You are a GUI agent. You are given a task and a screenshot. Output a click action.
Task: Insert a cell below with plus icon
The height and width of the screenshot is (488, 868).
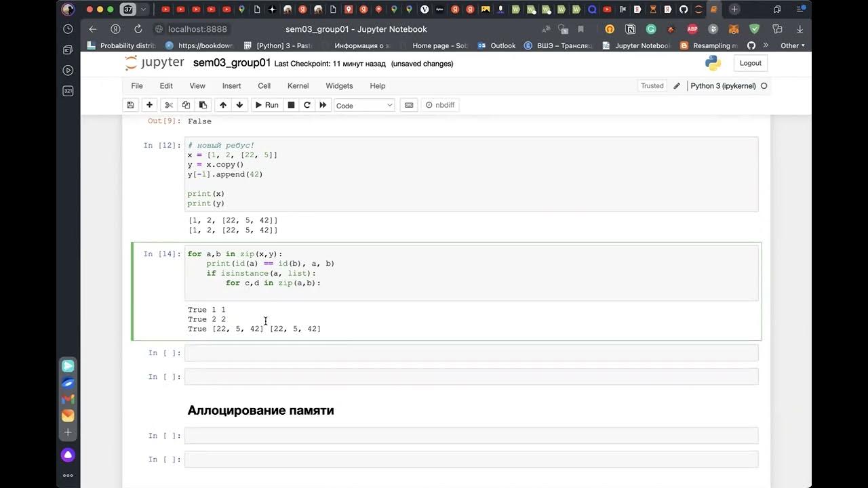tap(149, 105)
